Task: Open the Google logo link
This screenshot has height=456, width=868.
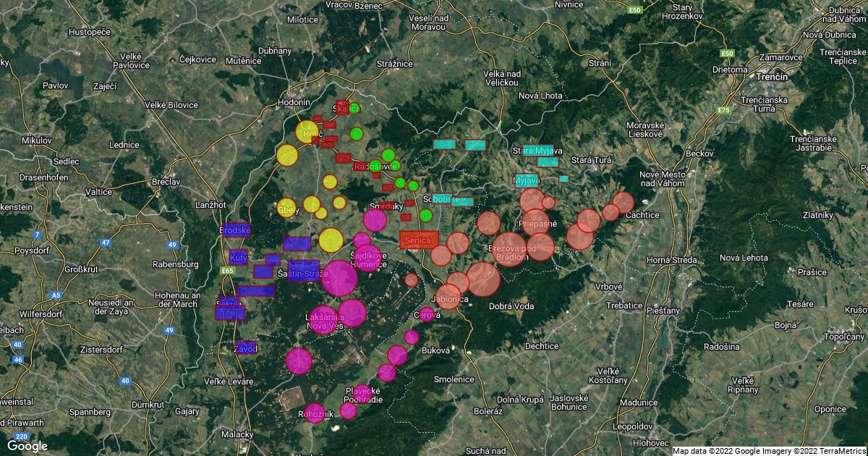Action: click(27, 445)
